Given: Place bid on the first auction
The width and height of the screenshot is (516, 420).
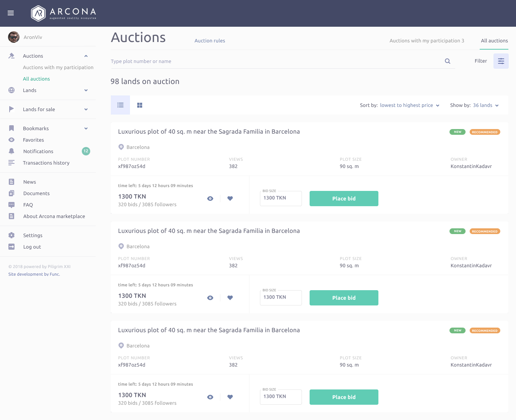Looking at the screenshot, I should pos(344,199).
